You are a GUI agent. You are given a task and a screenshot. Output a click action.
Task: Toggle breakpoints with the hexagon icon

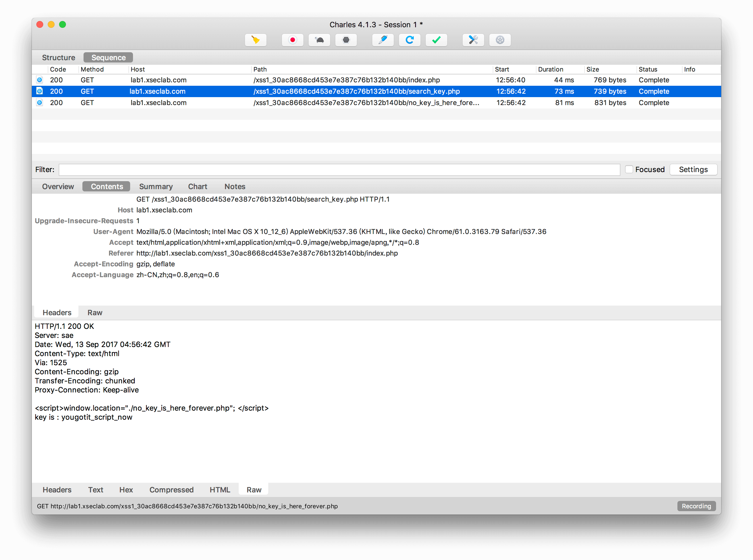[x=346, y=40]
